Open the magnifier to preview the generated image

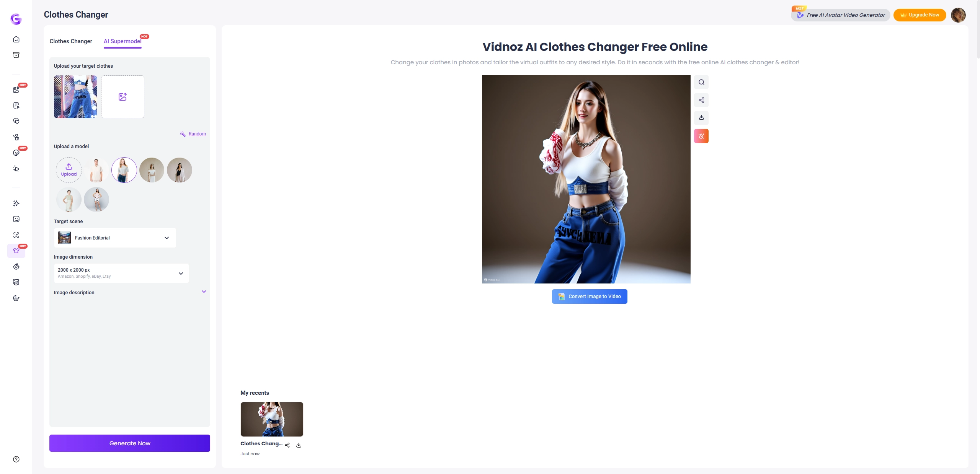pos(701,82)
